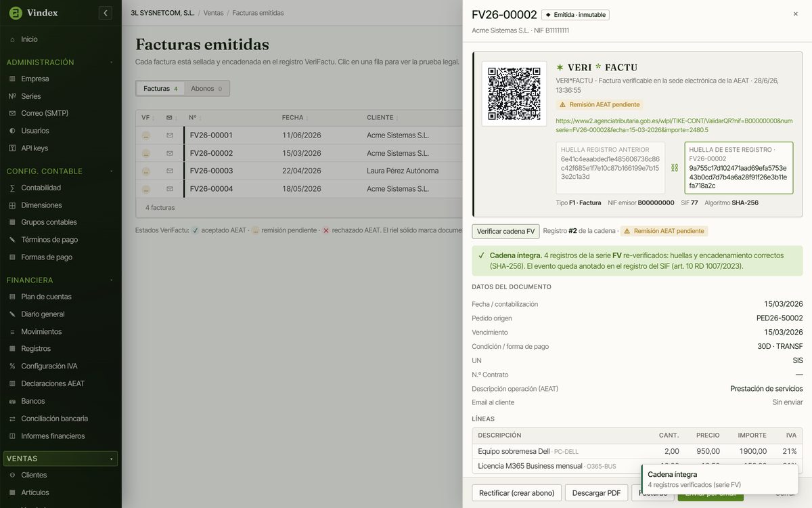
Task: Switch to the Abonos tab
Action: click(x=206, y=89)
